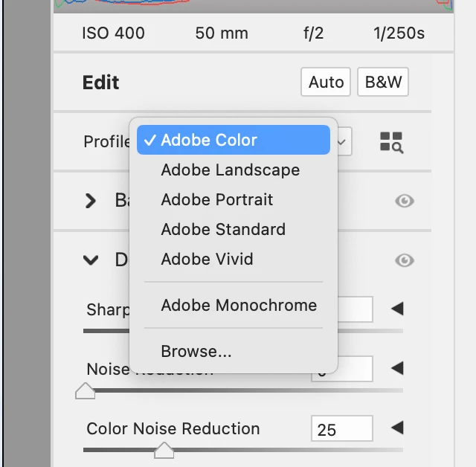Toggle visibility of the Detail panel
Image resolution: width=476 pixels, height=467 pixels.
[405, 260]
